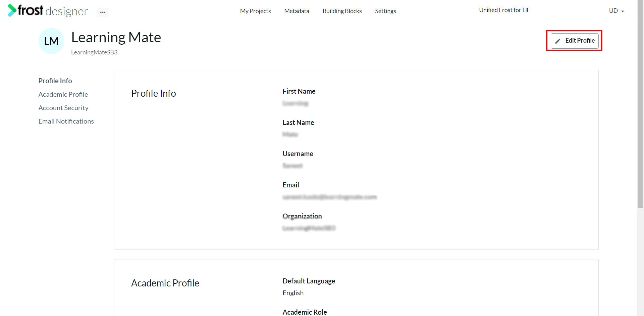Click the Username field label
Viewport: 644px width, 316px height.
(x=298, y=154)
